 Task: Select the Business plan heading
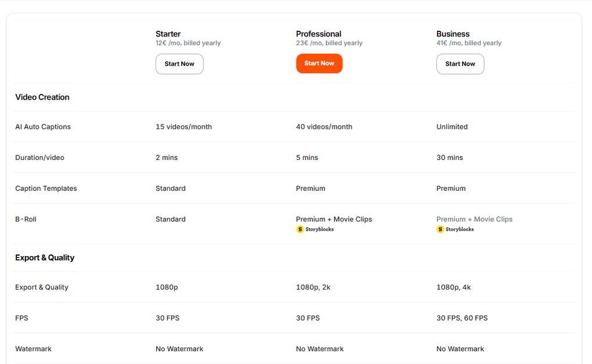click(453, 34)
